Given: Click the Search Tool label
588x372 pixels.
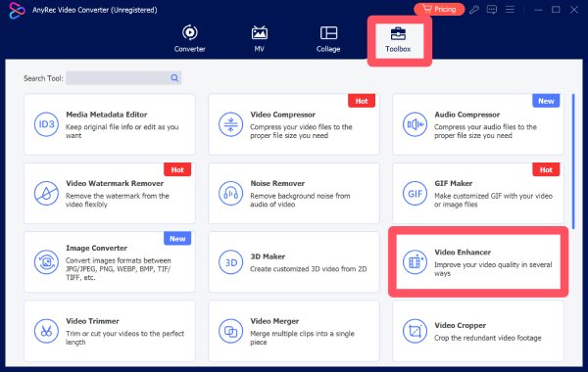Looking at the screenshot, I should 43,78.
